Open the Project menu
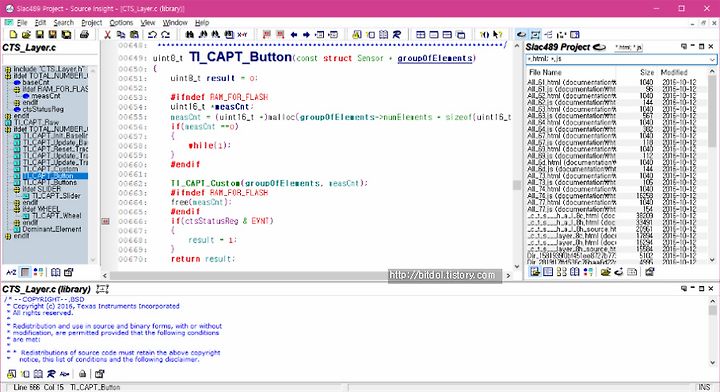Image resolution: width=720 pixels, height=392 pixels. 91,22
